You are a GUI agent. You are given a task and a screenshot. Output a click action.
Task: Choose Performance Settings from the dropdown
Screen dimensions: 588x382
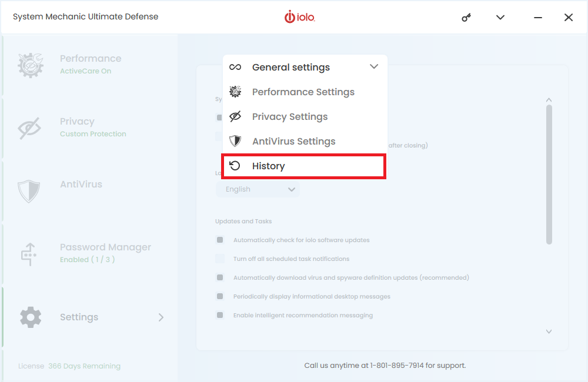click(x=305, y=92)
